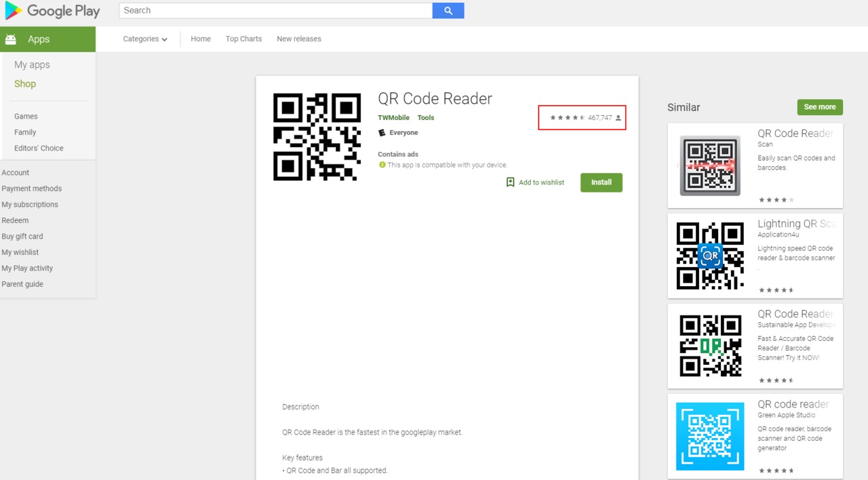Viewport: 868px width, 480px height.
Task: Click Buy gift card link
Action: pos(22,237)
